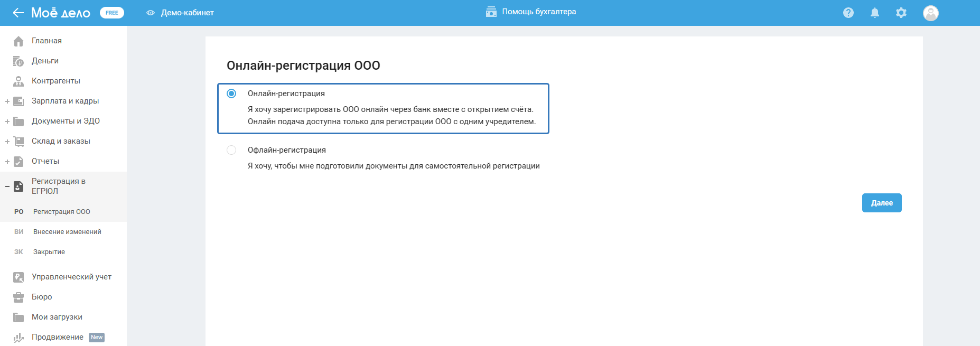Click the Далее button
980x346 pixels.
[x=882, y=203]
